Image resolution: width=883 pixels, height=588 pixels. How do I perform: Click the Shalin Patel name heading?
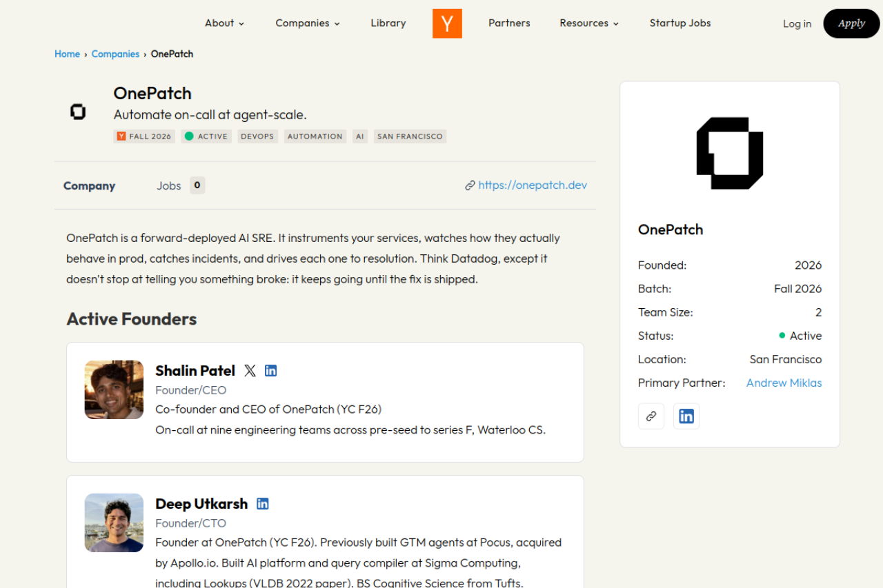point(195,371)
